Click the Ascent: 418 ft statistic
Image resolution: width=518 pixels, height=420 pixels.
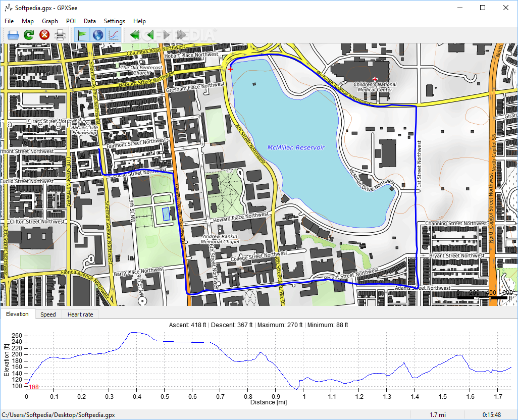[x=187, y=325]
